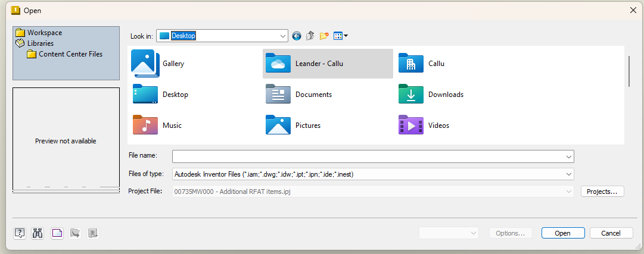This screenshot has width=644, height=254.
Task: Click the file list vertical scrollbar
Action: [629, 71]
